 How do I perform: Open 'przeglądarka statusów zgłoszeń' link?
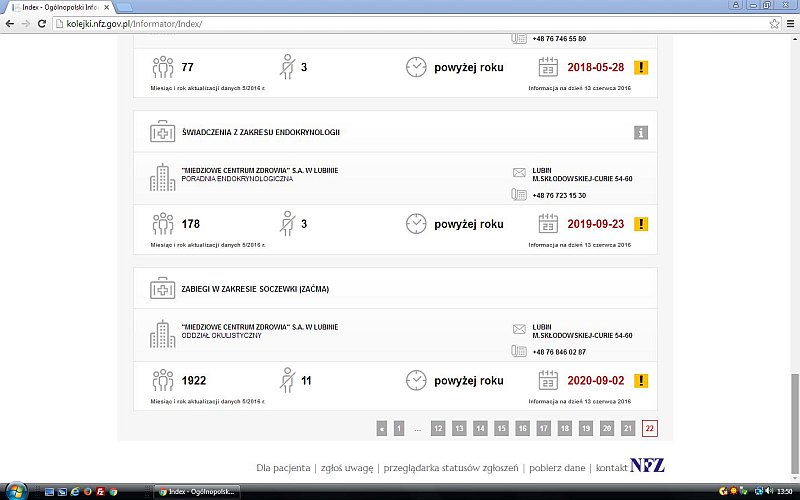(x=450, y=467)
